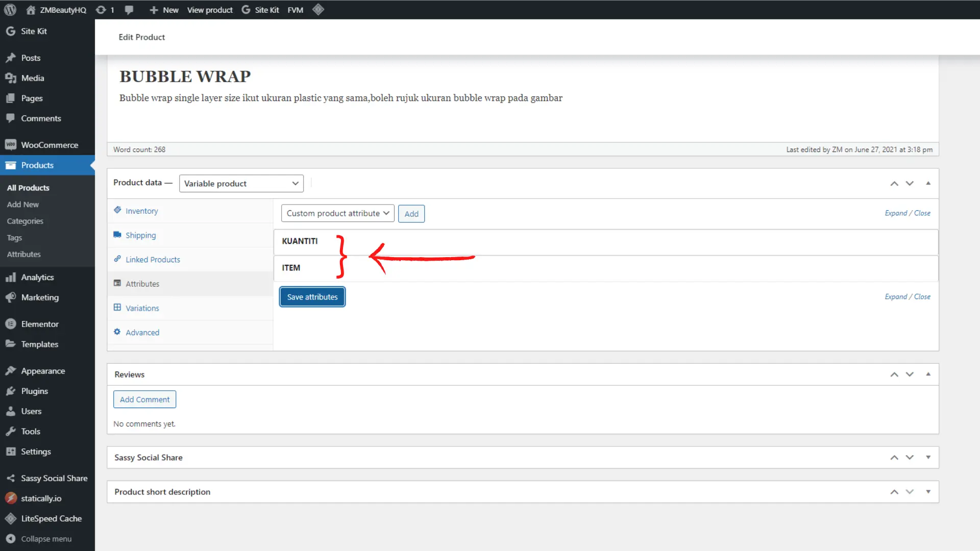Click the WooCommerce icon in sidebar

click(x=10, y=145)
